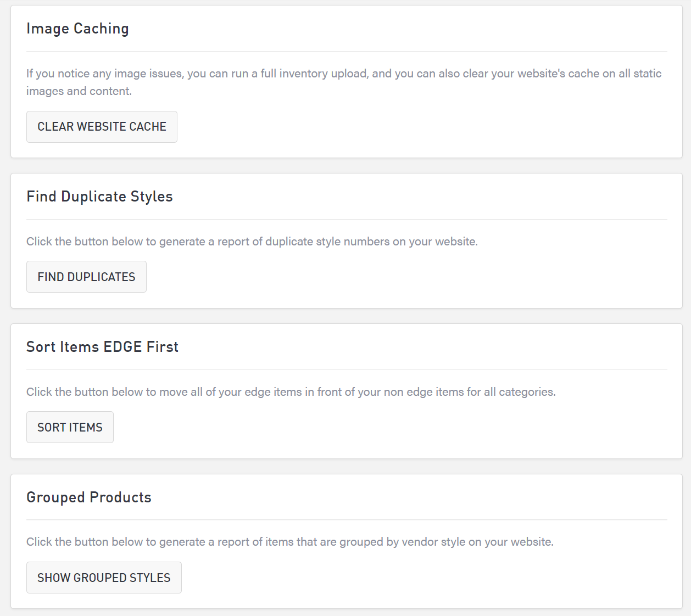Select the Sort Items EDGE First heading

click(x=102, y=347)
